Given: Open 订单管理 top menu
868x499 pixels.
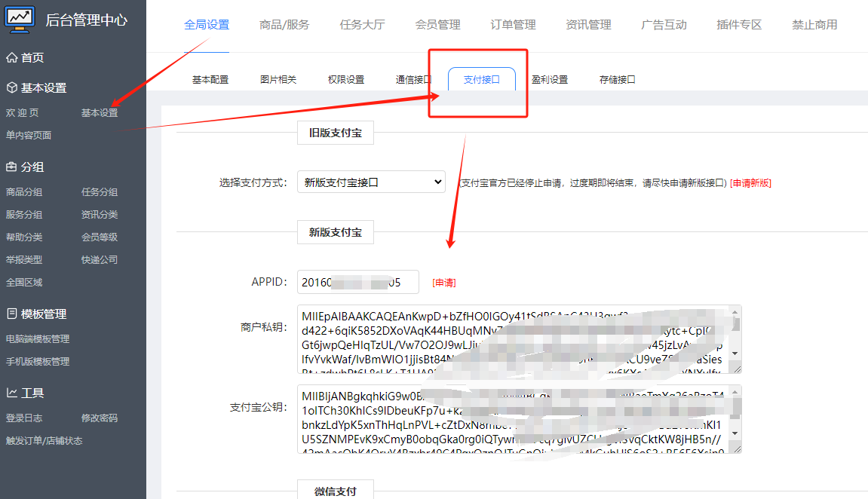Looking at the screenshot, I should [x=513, y=25].
